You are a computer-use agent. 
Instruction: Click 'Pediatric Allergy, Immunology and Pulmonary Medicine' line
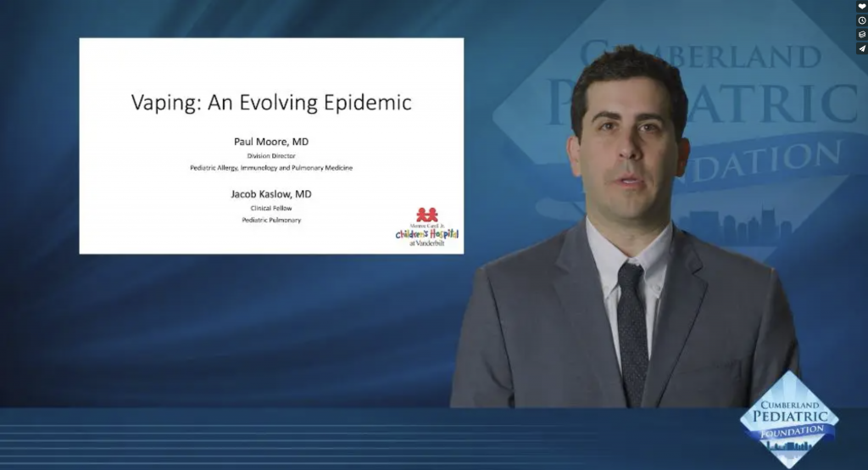point(271,167)
